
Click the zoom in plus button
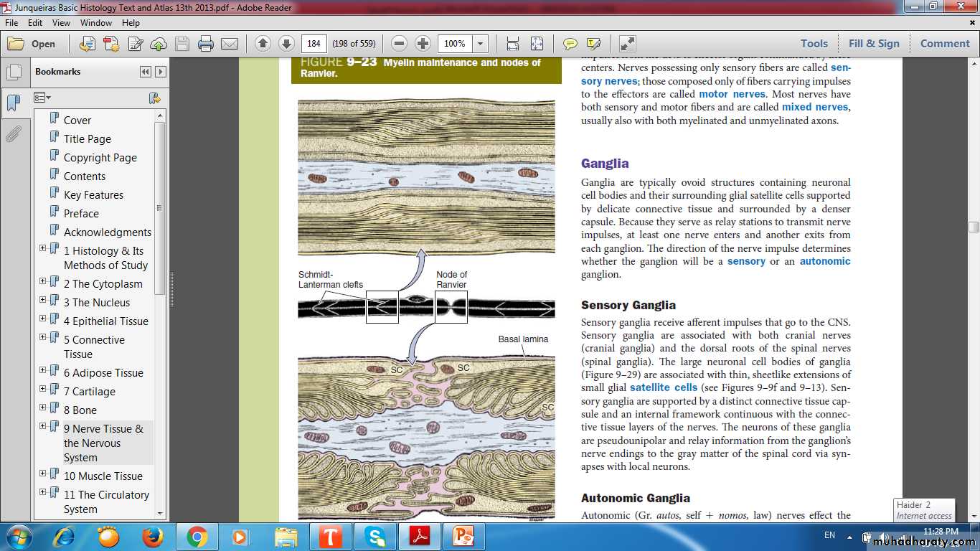click(x=423, y=44)
